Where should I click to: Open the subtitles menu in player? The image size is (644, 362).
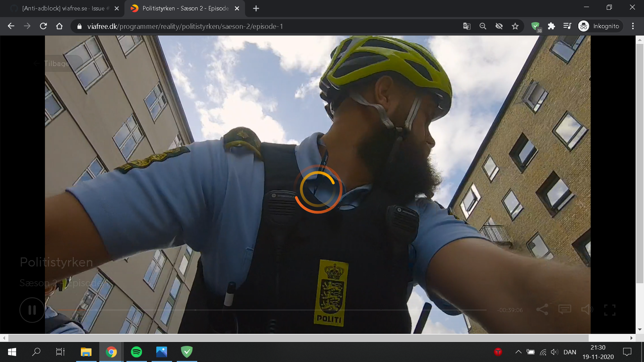click(565, 309)
